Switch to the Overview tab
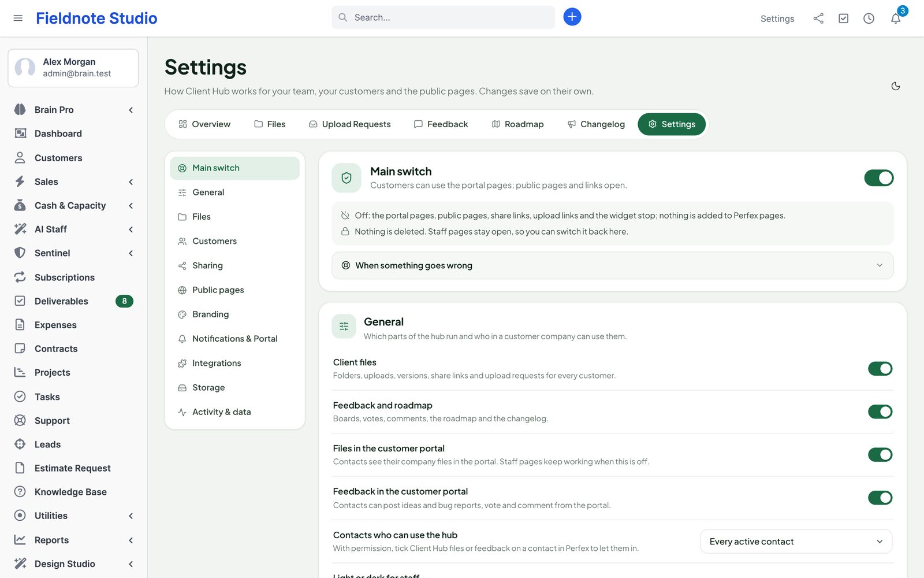 204,124
